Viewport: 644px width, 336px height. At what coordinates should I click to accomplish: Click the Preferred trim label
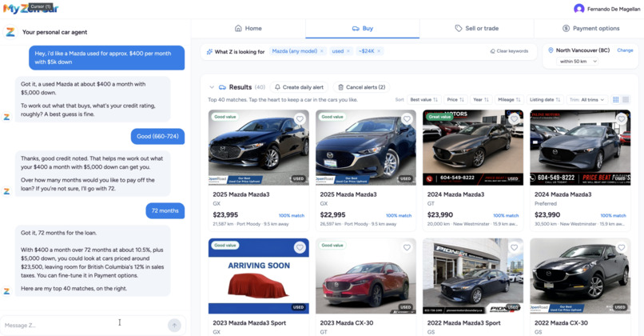pyautogui.click(x=546, y=203)
